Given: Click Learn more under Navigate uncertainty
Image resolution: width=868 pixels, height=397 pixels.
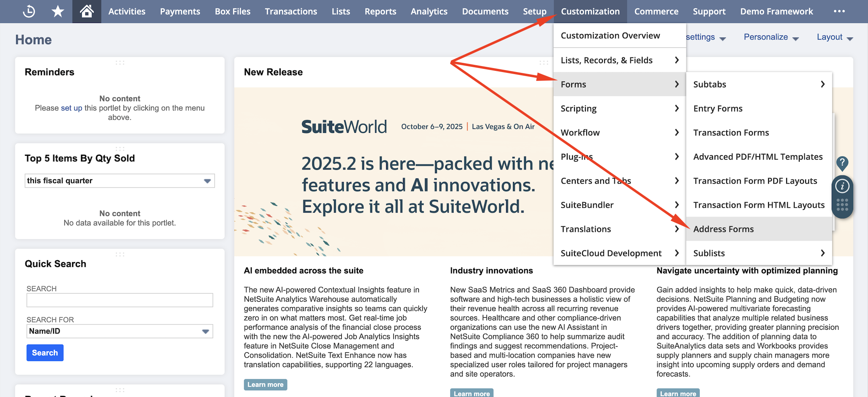Looking at the screenshot, I should pyautogui.click(x=678, y=393).
